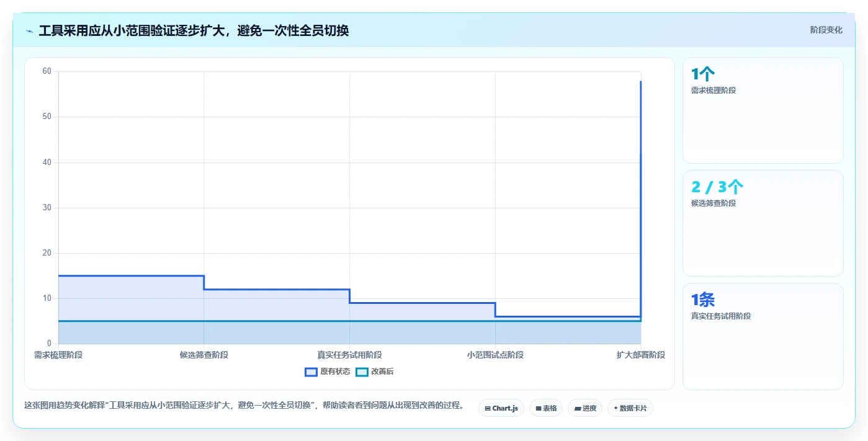Click the 表格 tag chip
Viewport: 868px width, 441px height.
coord(546,408)
